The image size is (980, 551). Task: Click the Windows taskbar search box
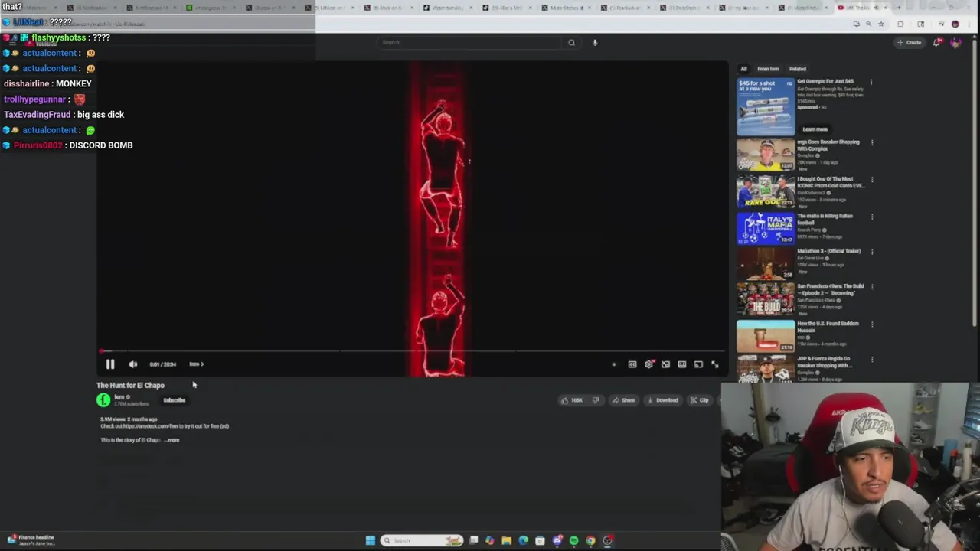coord(422,540)
